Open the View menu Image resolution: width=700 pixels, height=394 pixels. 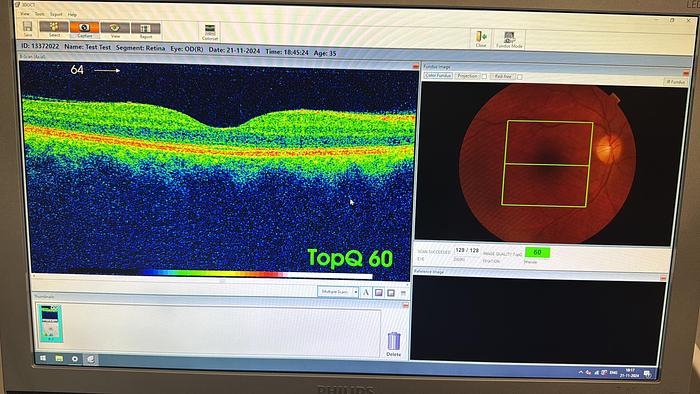click(25, 14)
